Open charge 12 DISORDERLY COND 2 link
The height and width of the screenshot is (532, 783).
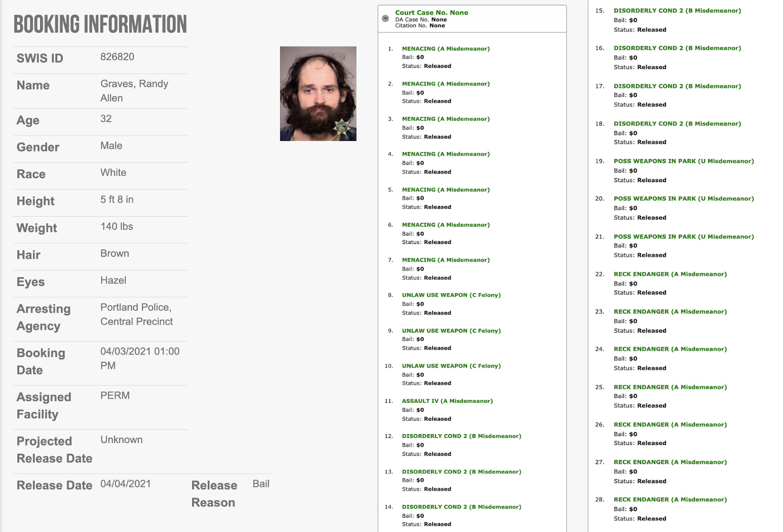coord(461,436)
